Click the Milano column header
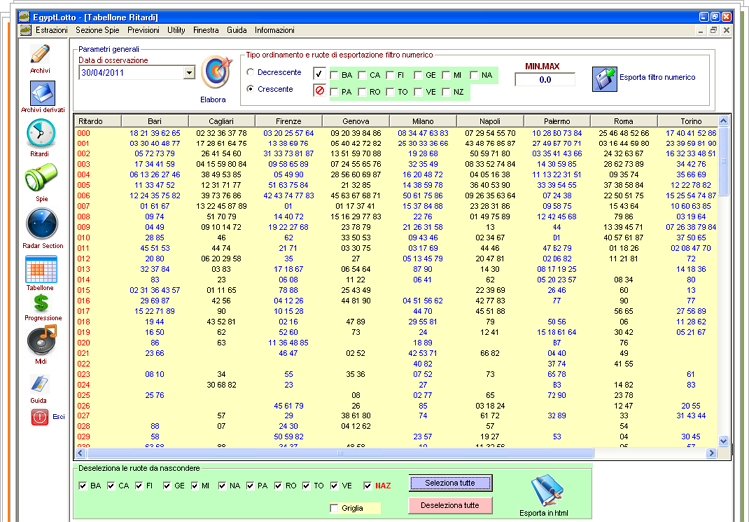Screen dimensions: 749x522 point(423,121)
